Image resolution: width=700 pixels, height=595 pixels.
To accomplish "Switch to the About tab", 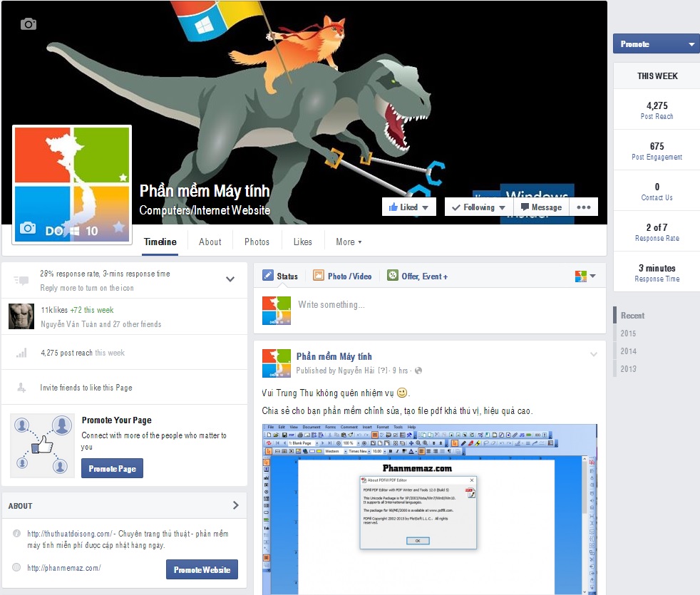I will 210,242.
